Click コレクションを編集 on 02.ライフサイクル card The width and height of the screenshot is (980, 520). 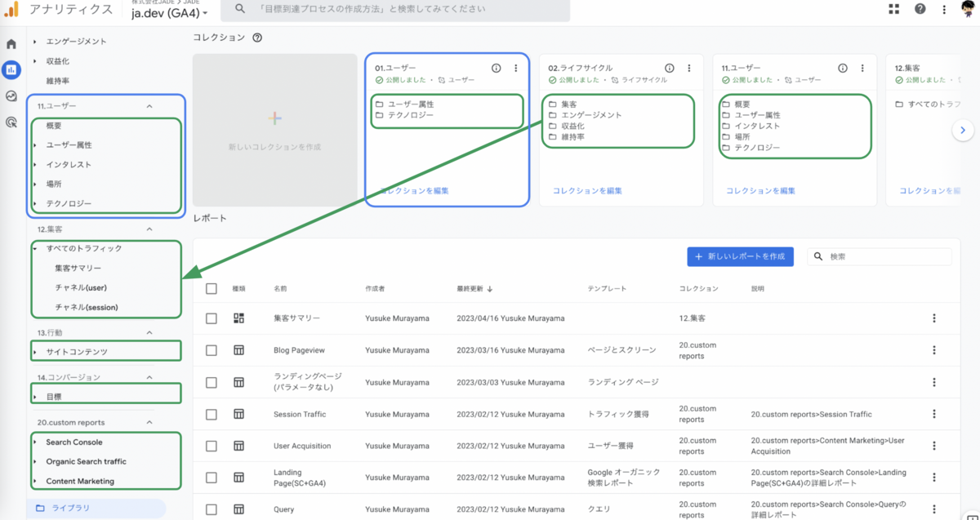coord(587,190)
